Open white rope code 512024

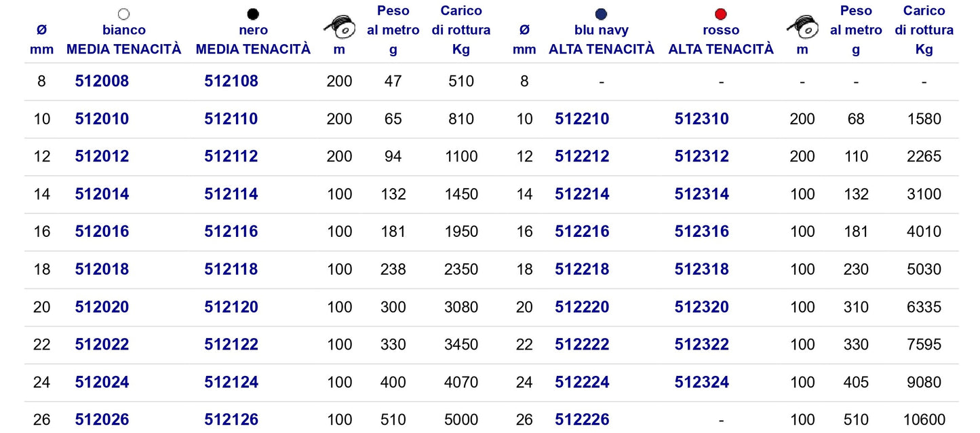[102, 382]
